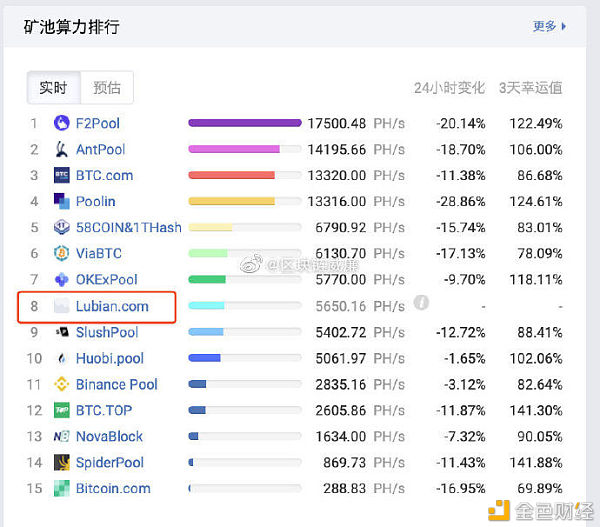Click the pink AntPool hashrate bar

[234, 149]
